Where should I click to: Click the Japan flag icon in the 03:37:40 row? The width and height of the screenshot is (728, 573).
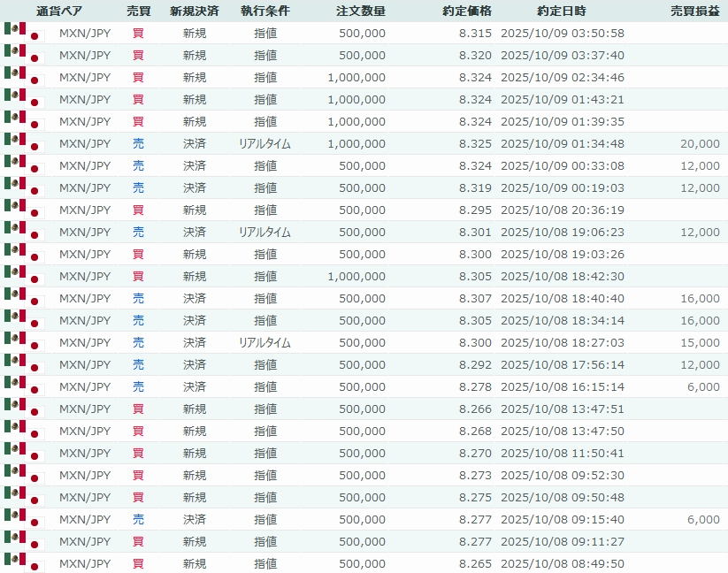click(x=36, y=58)
